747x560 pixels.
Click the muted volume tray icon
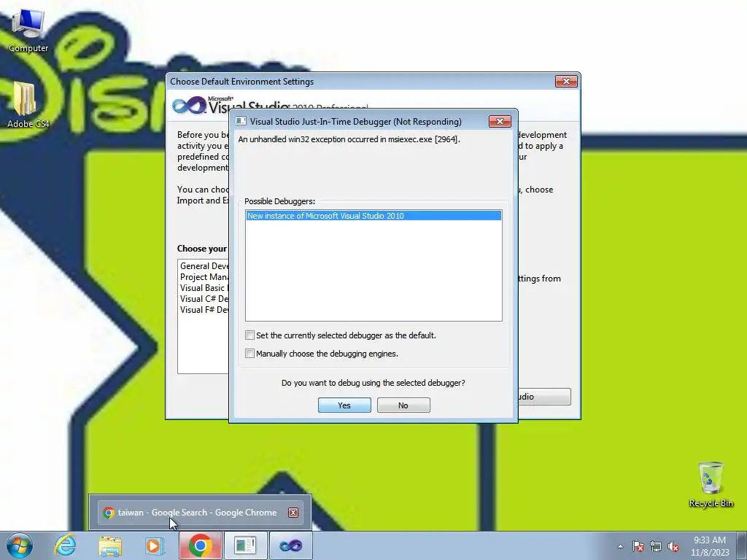pyautogui.click(x=673, y=546)
